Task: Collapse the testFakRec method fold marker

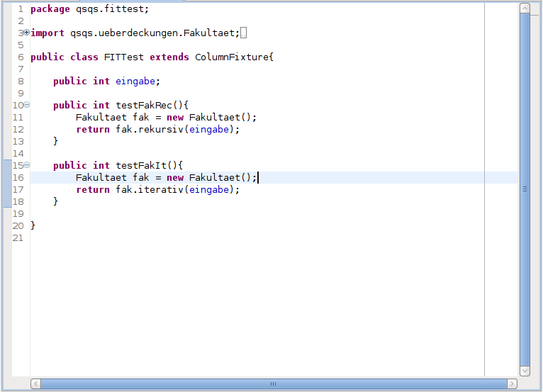Action: pyautogui.click(x=27, y=105)
